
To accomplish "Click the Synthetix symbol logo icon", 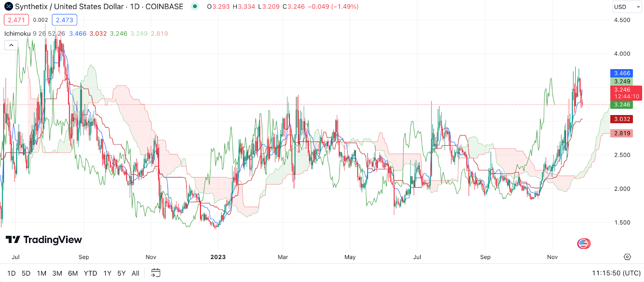I will [8, 6].
